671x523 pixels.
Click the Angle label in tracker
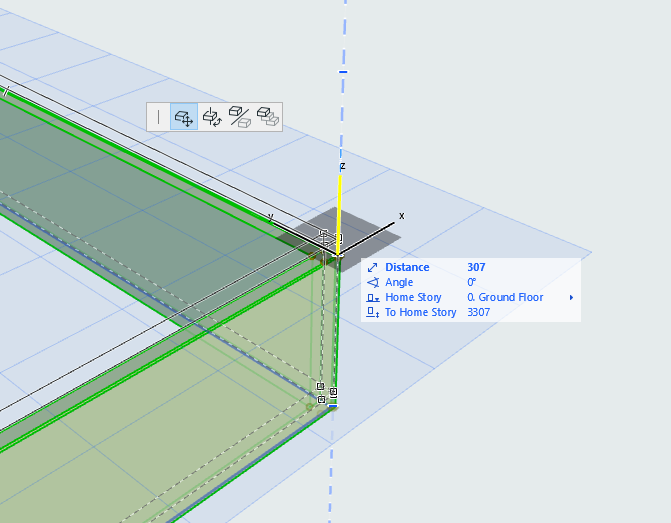pyautogui.click(x=399, y=282)
